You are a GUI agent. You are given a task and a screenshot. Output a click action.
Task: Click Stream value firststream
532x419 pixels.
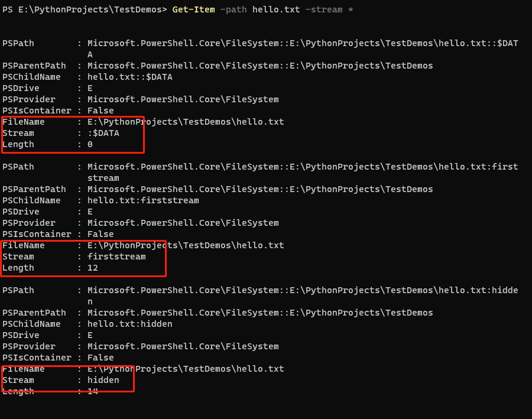116,256
